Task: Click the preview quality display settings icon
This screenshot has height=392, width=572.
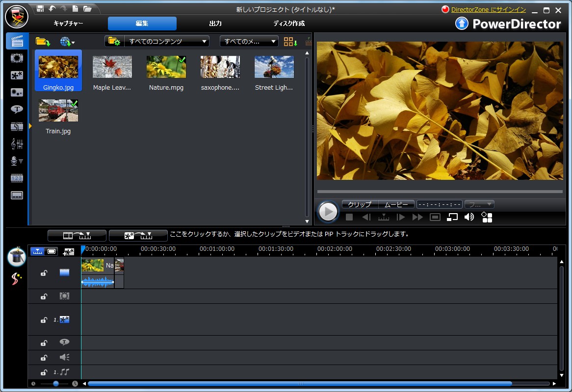Action: coord(487,217)
